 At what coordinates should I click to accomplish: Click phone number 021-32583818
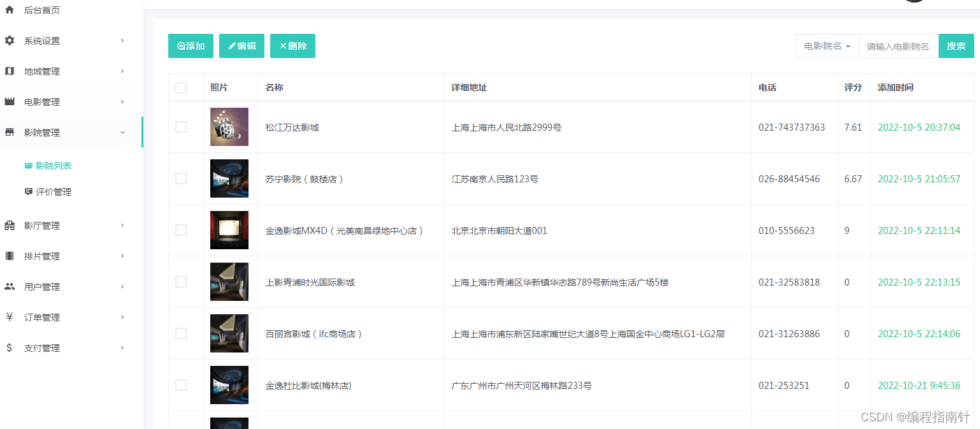(789, 282)
